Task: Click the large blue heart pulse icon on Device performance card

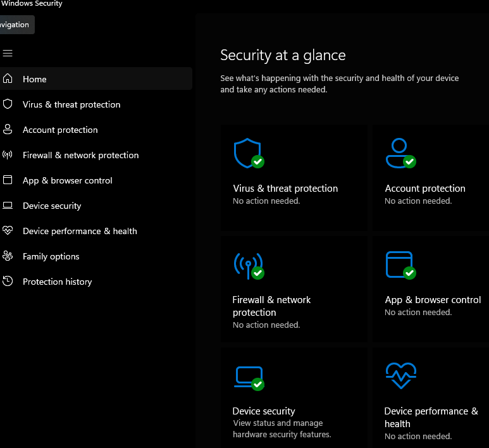Action: tap(400, 375)
